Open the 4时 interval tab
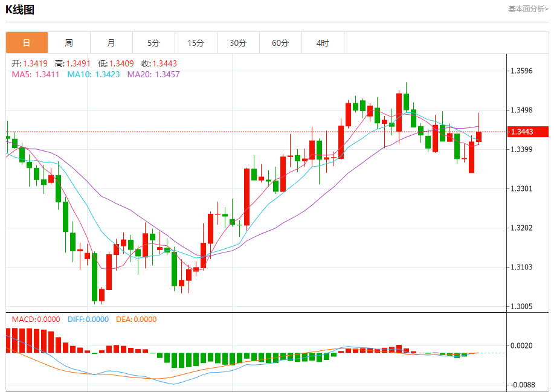Viewport: 554px width, 392px height. coord(323,43)
